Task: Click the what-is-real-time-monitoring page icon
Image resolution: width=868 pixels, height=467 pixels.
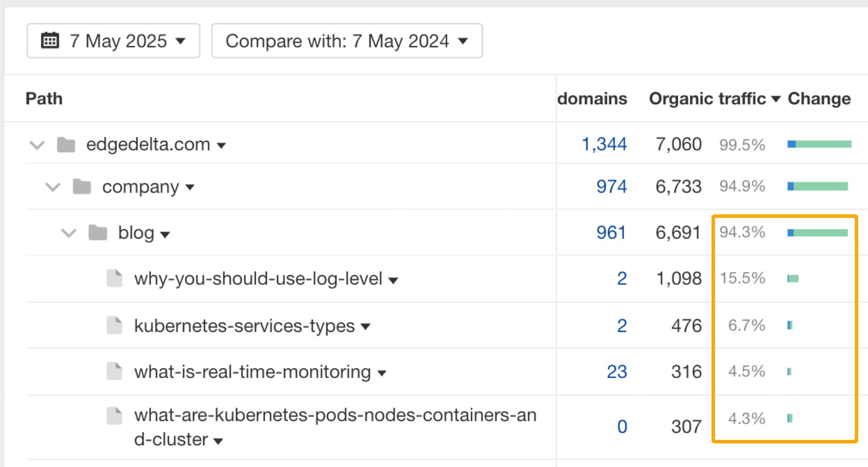Action: click(x=114, y=372)
